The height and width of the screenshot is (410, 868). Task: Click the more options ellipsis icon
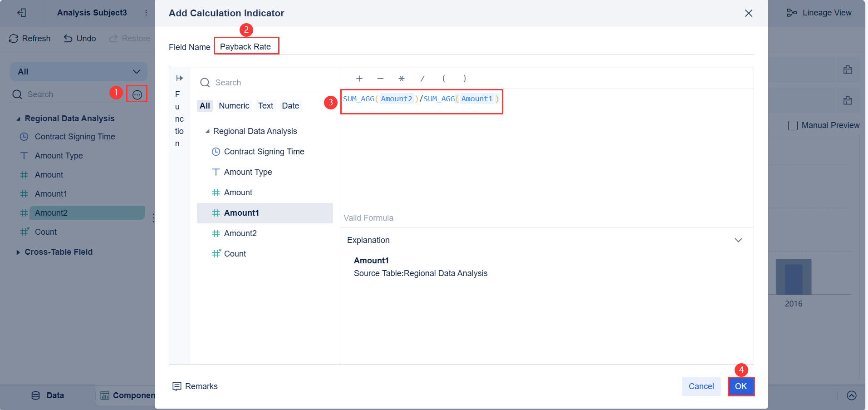click(137, 94)
